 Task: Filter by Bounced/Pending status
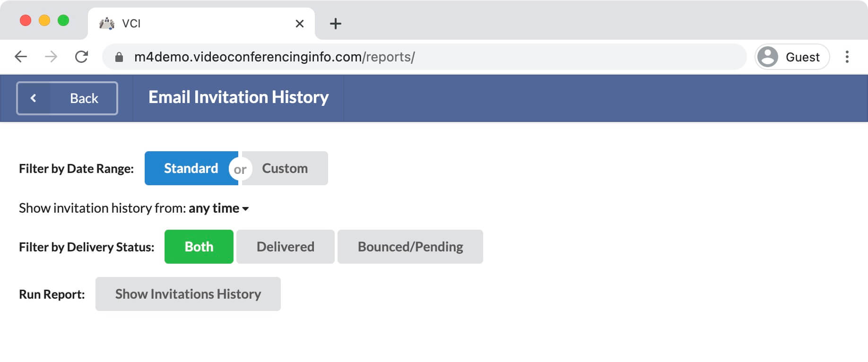coord(410,247)
